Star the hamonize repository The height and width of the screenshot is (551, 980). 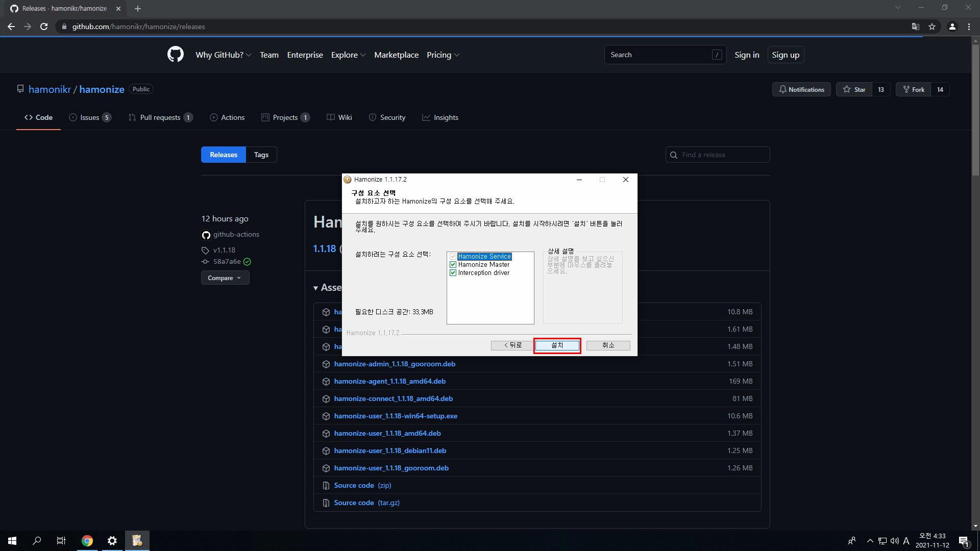854,89
